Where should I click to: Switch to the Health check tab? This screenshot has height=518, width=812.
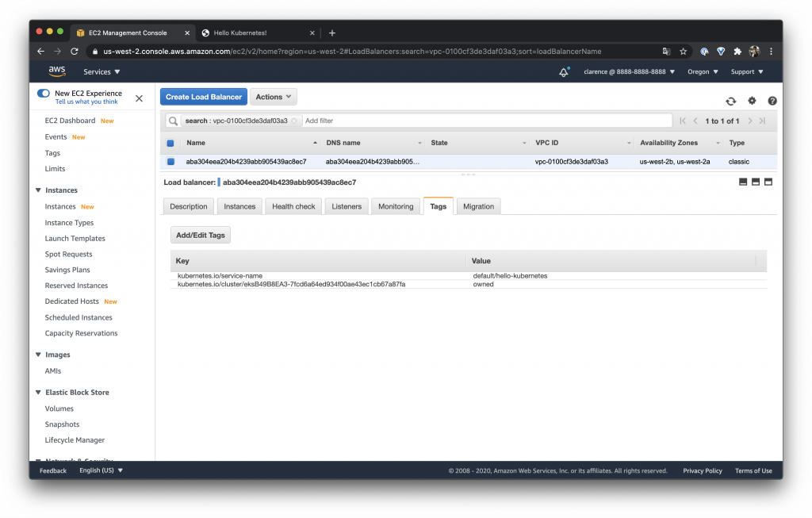tap(293, 206)
